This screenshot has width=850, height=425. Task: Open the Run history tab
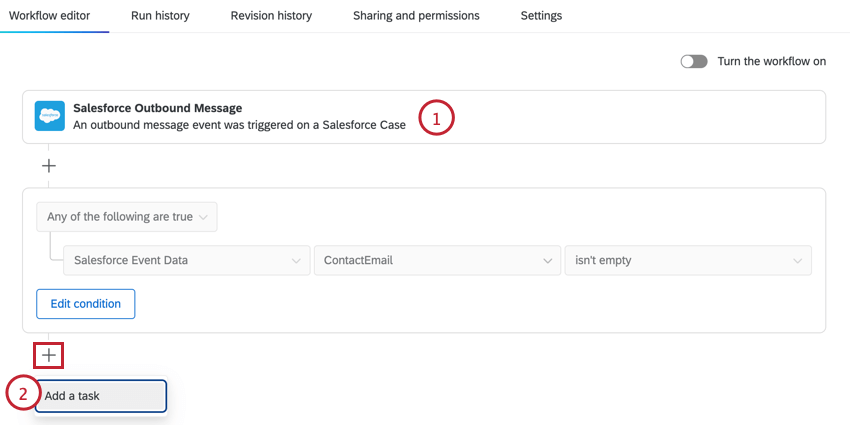click(160, 16)
